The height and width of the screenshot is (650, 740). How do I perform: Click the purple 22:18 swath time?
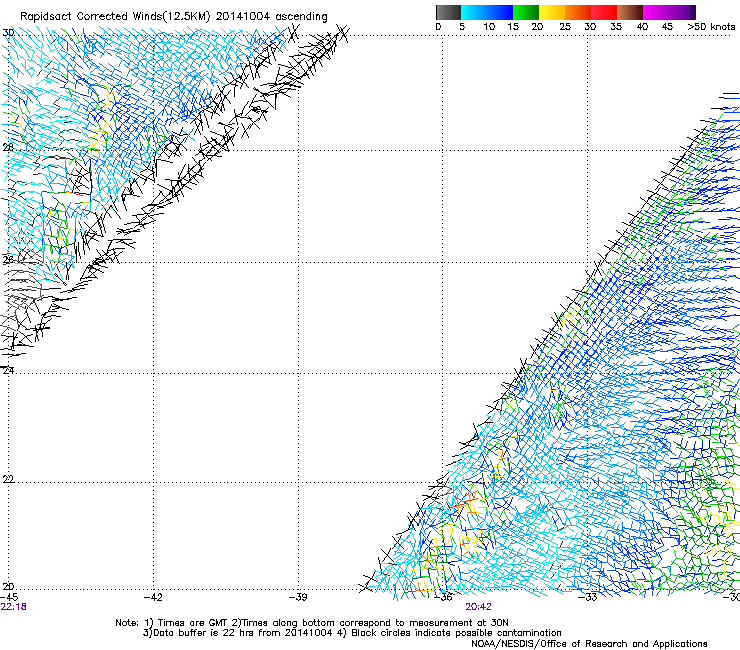(x=14, y=607)
